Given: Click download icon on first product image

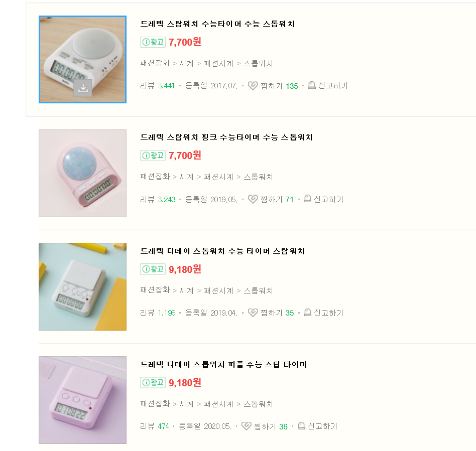Looking at the screenshot, I should point(83,88).
